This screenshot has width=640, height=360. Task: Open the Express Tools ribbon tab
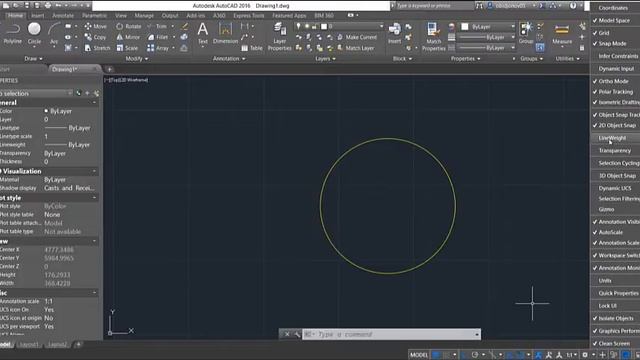(249, 15)
